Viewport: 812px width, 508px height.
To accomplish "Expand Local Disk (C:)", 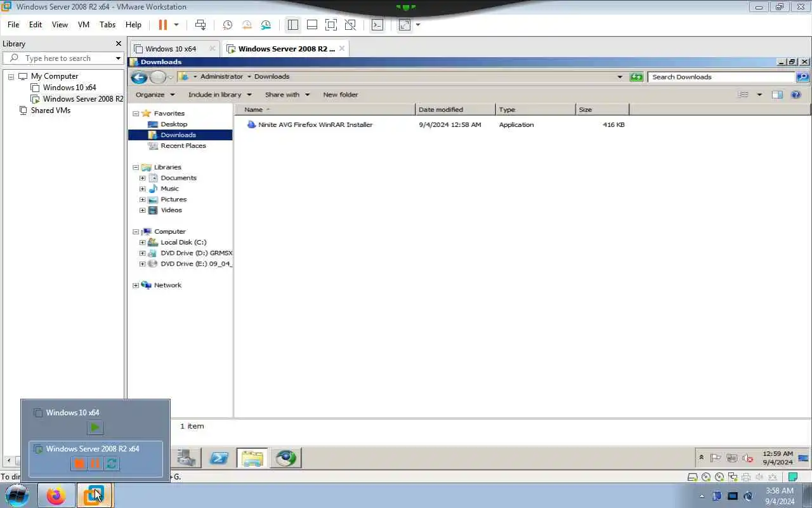I will [x=143, y=243].
